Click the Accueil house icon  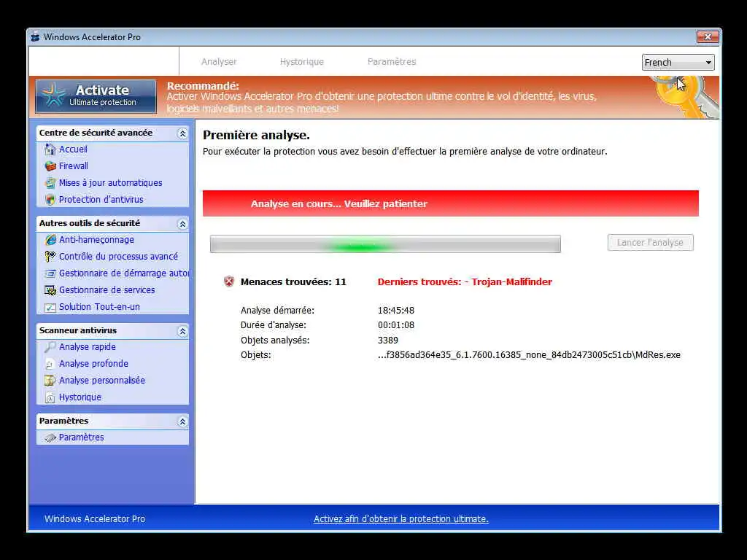pyautogui.click(x=50, y=149)
